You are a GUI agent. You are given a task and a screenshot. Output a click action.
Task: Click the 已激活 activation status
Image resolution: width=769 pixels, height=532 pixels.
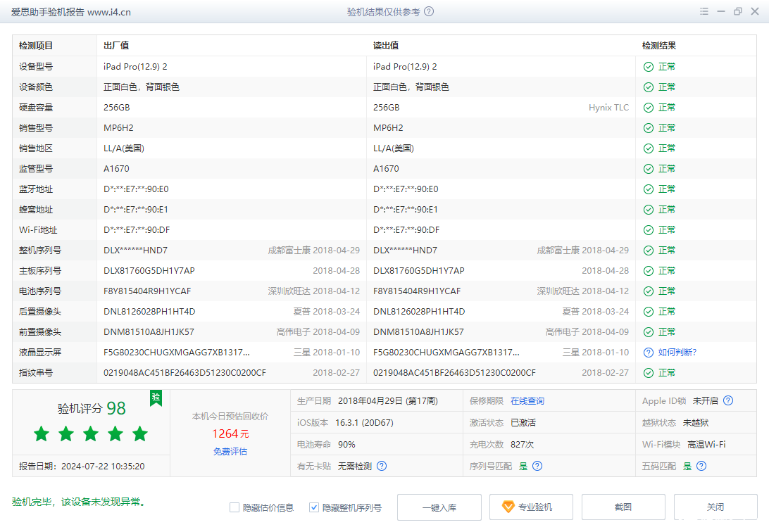523,422
